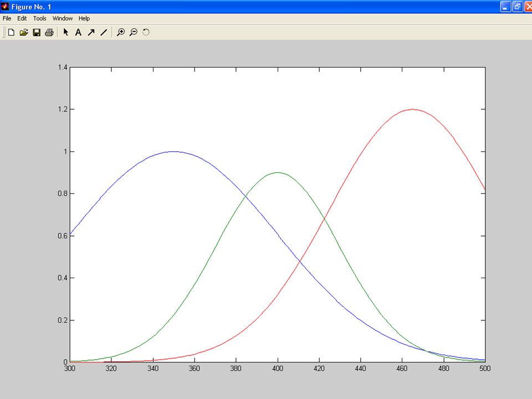The image size is (532, 399).
Task: Click the x-axis label 420
Action: tap(319, 369)
